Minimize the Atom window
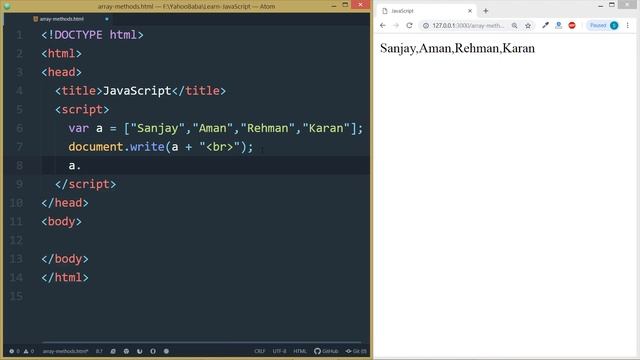The height and width of the screenshot is (360, 640). point(334,5)
